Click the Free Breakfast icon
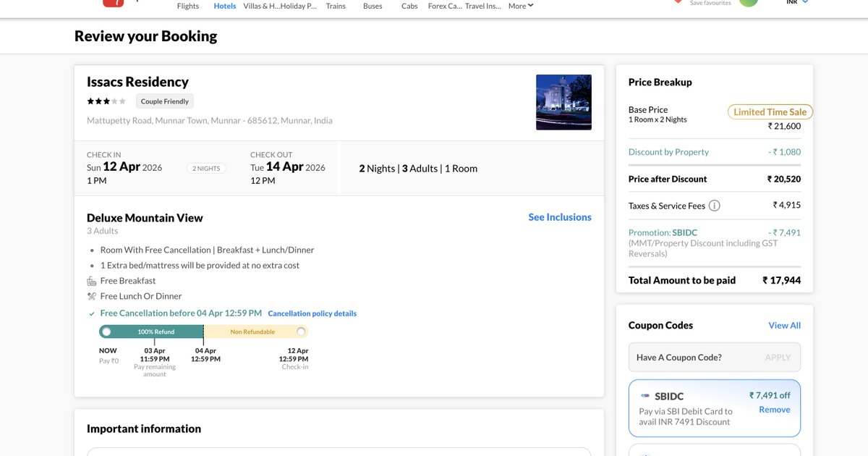Image resolution: width=868 pixels, height=456 pixels. pyautogui.click(x=92, y=281)
